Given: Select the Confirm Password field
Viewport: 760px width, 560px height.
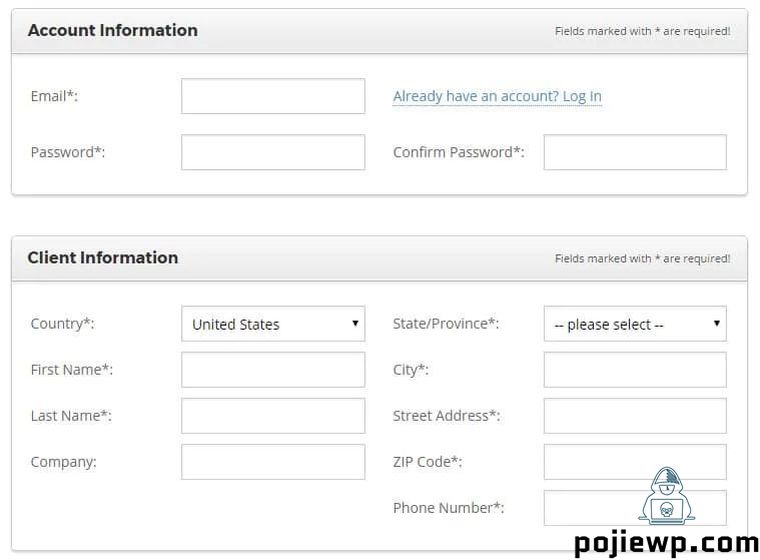Looking at the screenshot, I should click(x=635, y=152).
